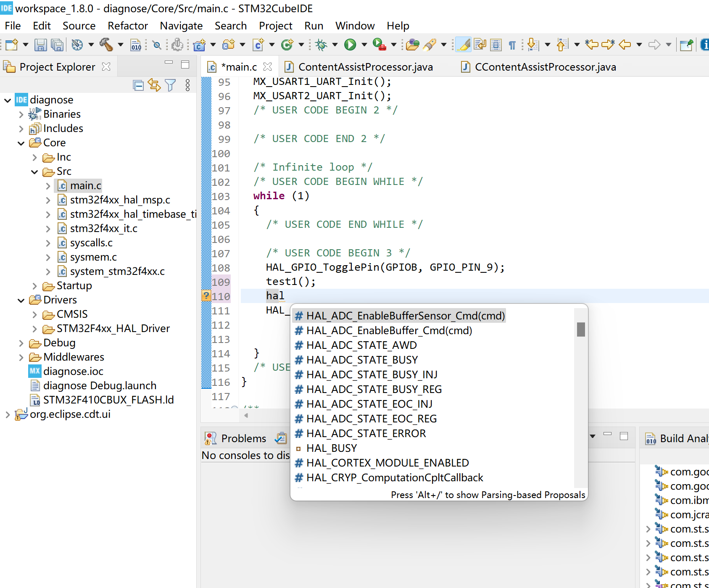Collapse the Src folder
Viewport: 709px width, 588px height.
[x=34, y=171]
